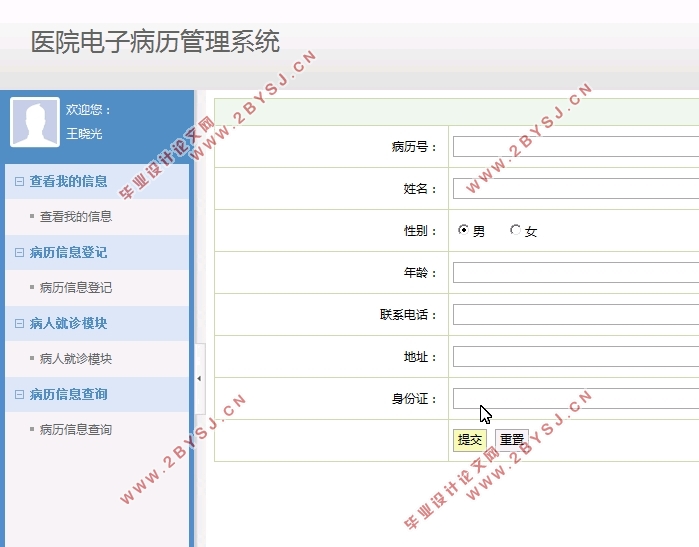This screenshot has width=699, height=547.
Task: Click the 欢迎您 greeting text
Action: pyautogui.click(x=88, y=110)
